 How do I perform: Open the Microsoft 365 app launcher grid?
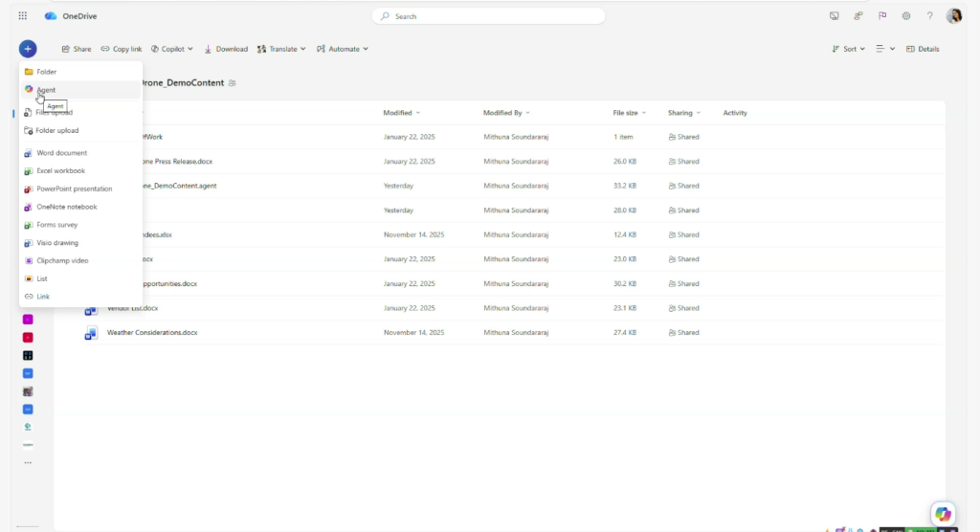pyautogui.click(x=23, y=16)
